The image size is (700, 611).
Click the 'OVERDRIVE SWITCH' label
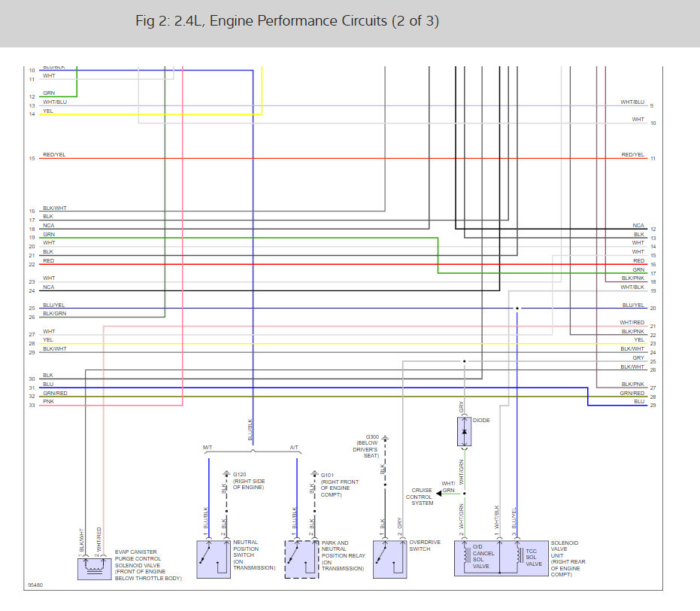[x=425, y=546]
